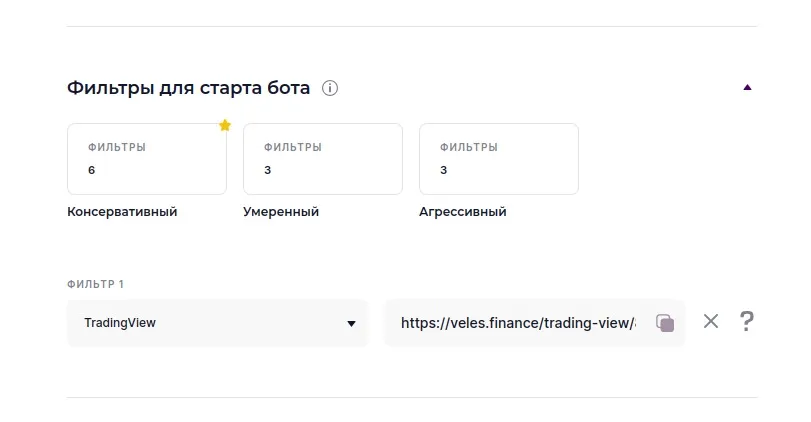Click the info icon beside Фильтры для старта бота
Screen dimensions: 811x422
click(330, 88)
